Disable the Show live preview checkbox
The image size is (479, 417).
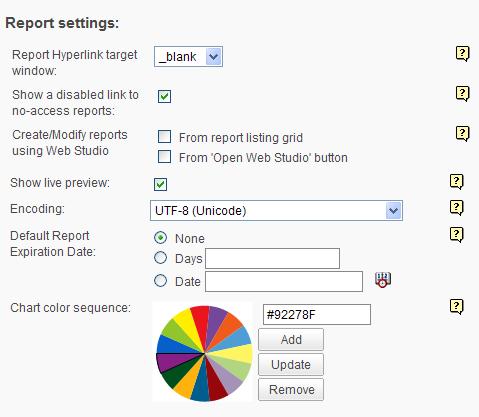160,184
